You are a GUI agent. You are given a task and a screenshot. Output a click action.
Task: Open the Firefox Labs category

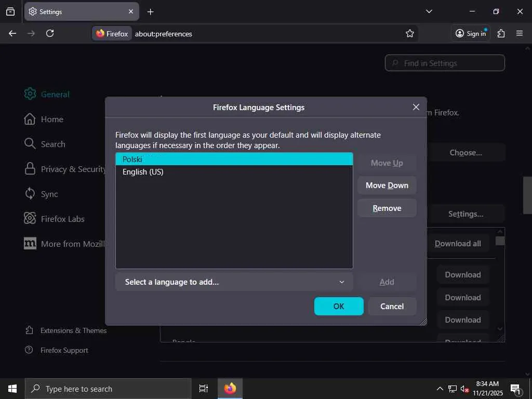click(54, 219)
